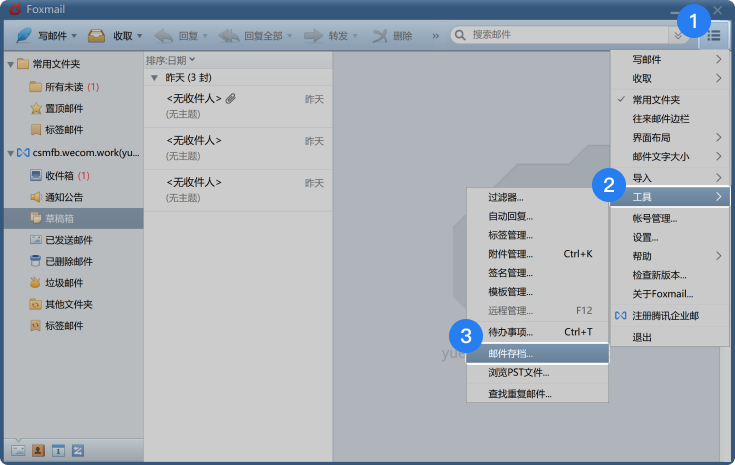Screen dimensions: 735x465
Task: Choose 检查新版本... menu item
Action: pyautogui.click(x=670, y=275)
